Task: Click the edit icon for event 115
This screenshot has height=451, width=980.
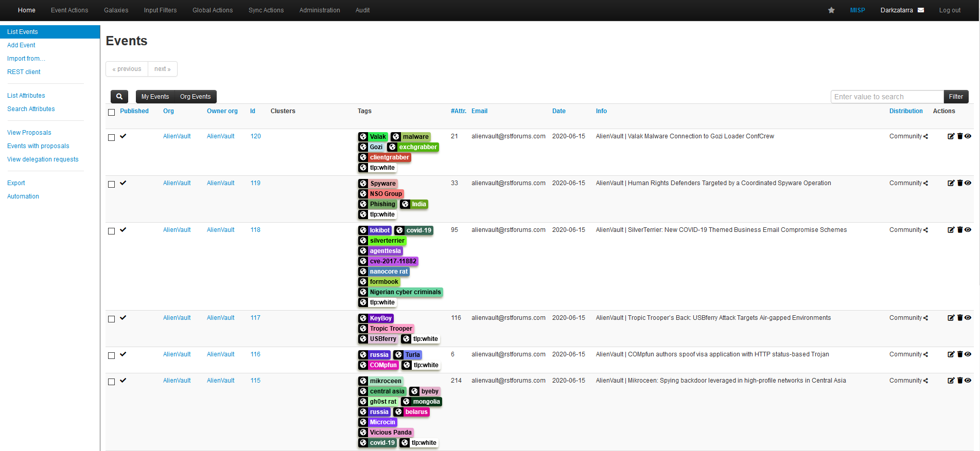Action: pyautogui.click(x=951, y=381)
